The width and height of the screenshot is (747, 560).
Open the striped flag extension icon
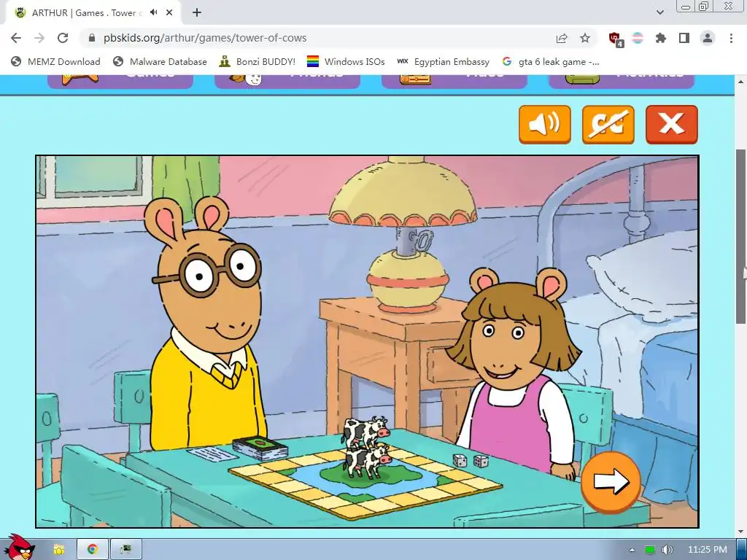click(638, 38)
